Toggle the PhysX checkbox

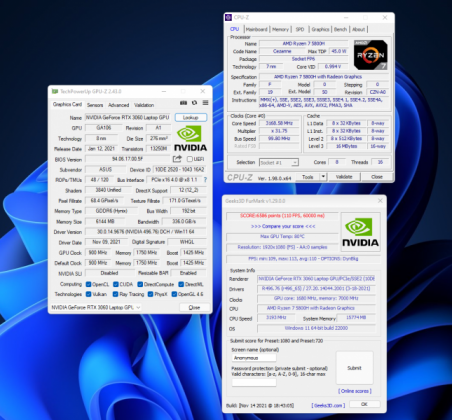point(150,294)
